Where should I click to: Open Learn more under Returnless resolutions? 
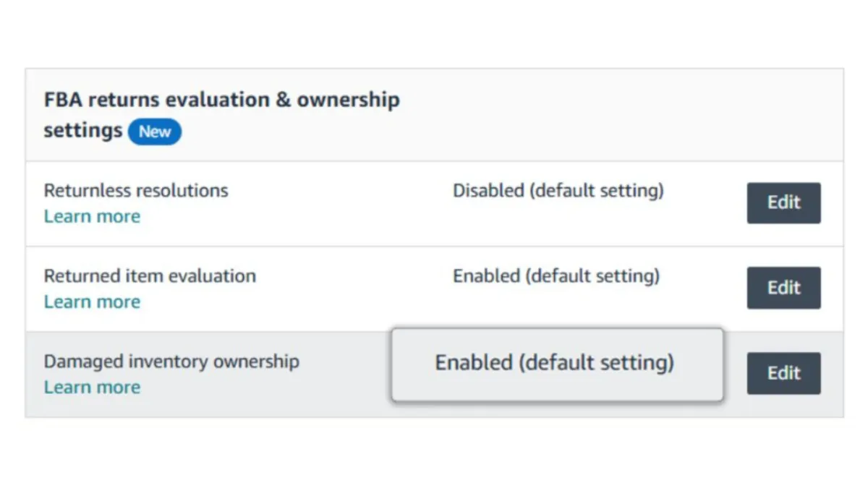point(92,216)
